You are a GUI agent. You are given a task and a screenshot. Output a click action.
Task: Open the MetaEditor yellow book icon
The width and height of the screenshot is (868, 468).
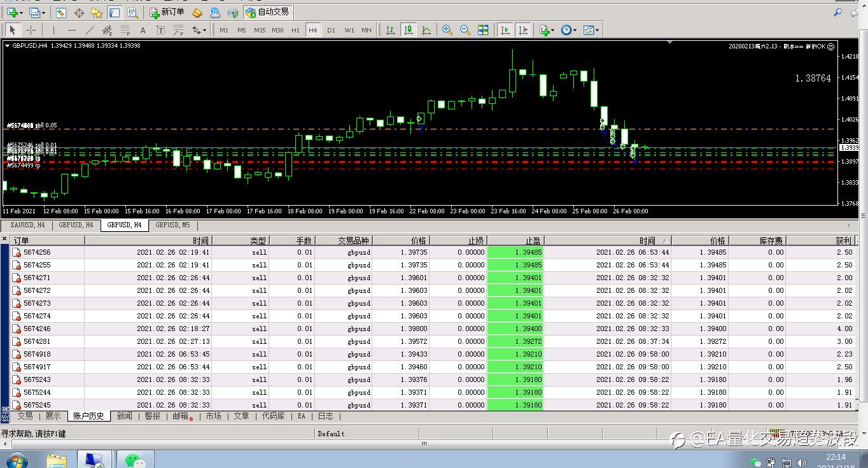click(197, 12)
